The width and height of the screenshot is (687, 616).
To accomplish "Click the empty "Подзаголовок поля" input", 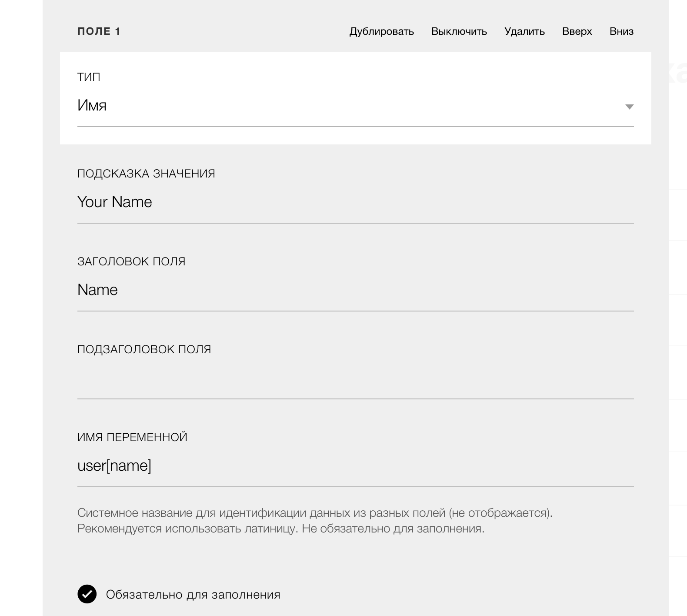I will (355, 378).
